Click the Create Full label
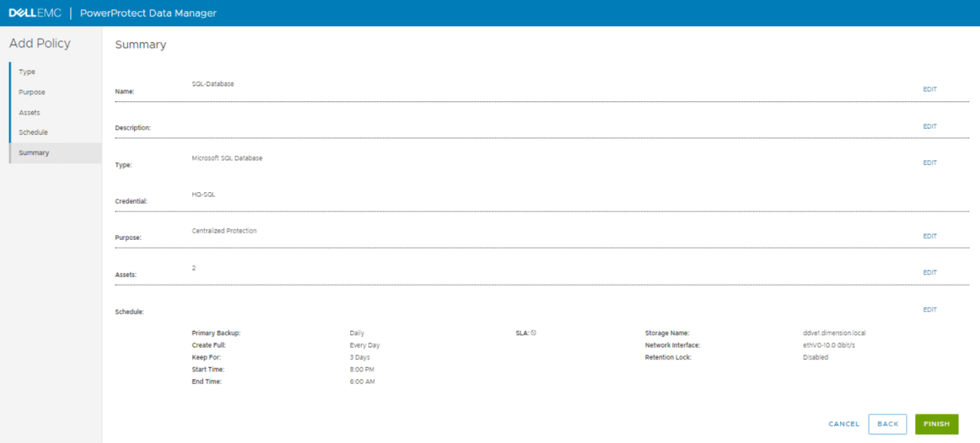Image resolution: width=980 pixels, height=443 pixels. (209, 346)
